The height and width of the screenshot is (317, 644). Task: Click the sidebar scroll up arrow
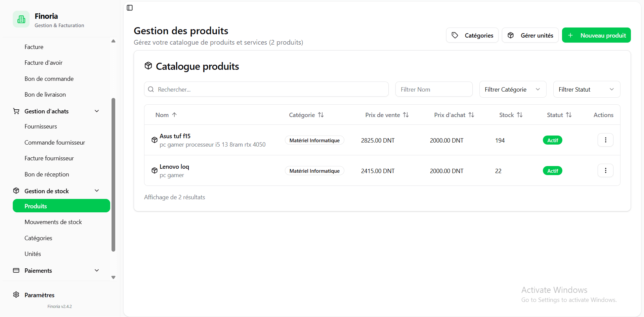pos(113,41)
